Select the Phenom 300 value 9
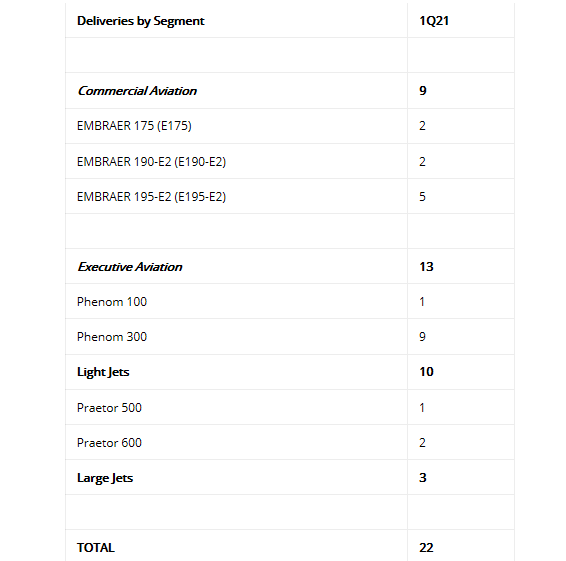The height and width of the screenshot is (561, 566). [422, 336]
